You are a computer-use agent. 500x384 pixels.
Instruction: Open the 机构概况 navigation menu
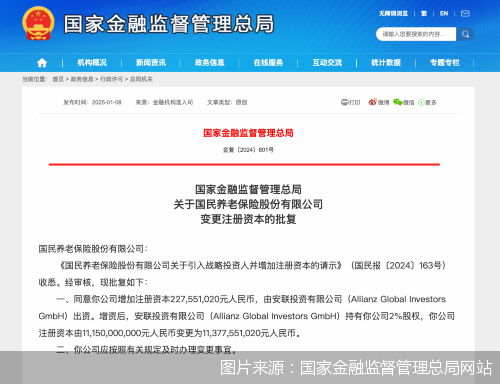(92, 63)
